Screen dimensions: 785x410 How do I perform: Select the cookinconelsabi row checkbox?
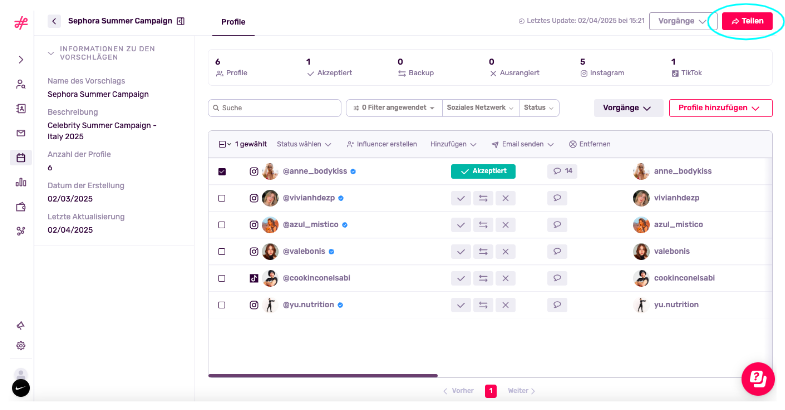click(222, 278)
